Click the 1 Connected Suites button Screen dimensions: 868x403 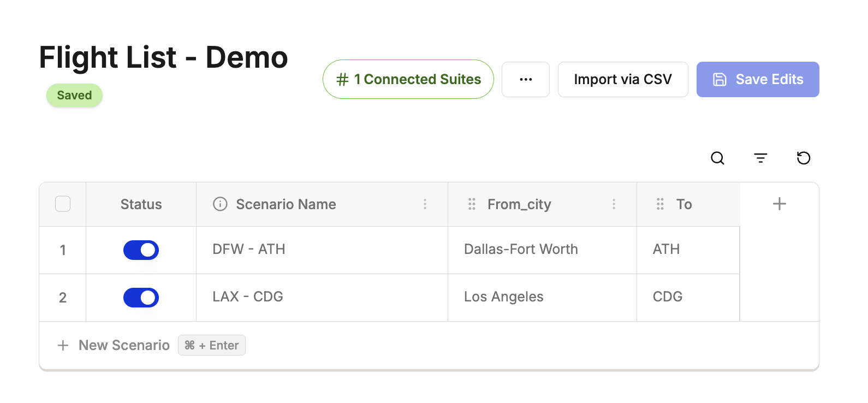(x=408, y=80)
